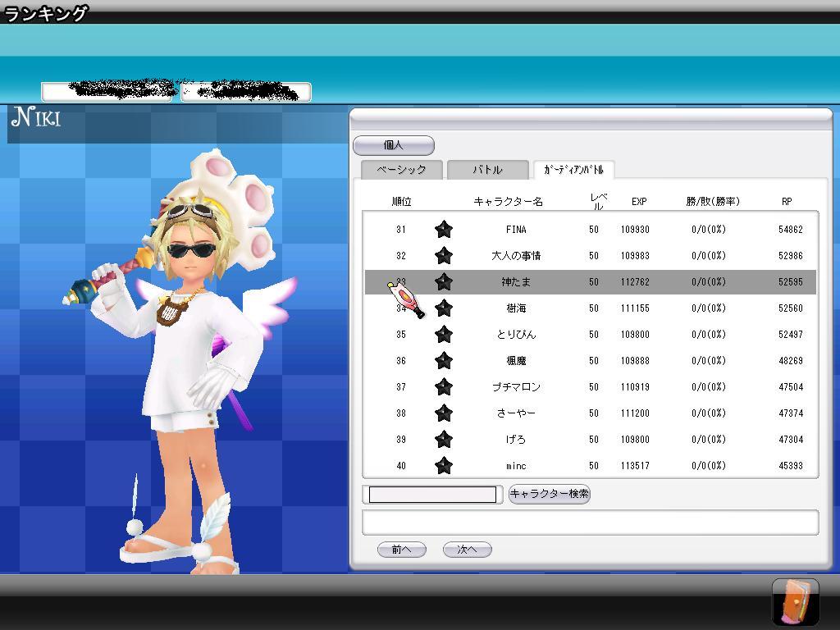Focus the character name search field
Image resolution: width=840 pixels, height=630 pixels.
[x=432, y=495]
